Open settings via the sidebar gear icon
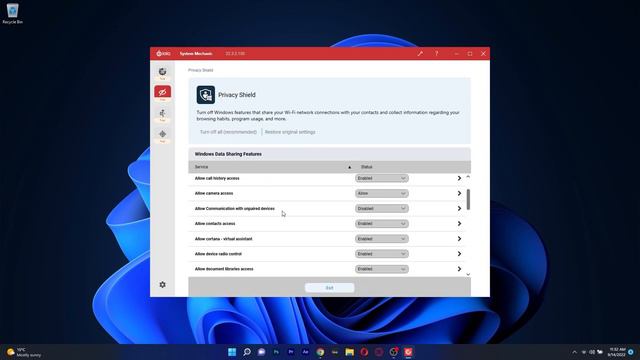The height and width of the screenshot is (360, 640). [x=162, y=284]
